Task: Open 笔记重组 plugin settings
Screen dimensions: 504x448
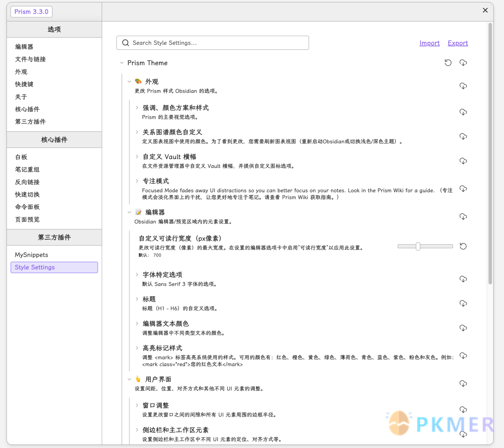Action: (54, 169)
